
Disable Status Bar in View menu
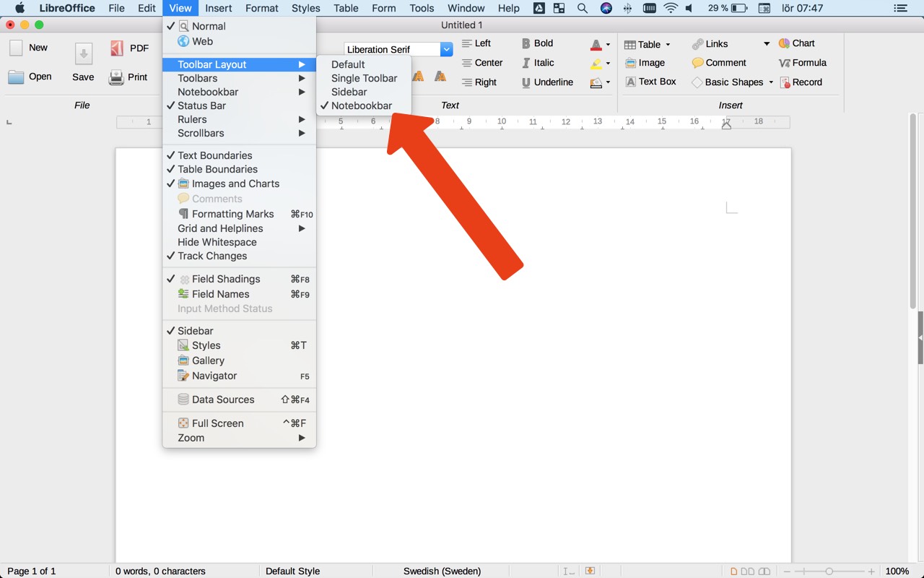(201, 105)
